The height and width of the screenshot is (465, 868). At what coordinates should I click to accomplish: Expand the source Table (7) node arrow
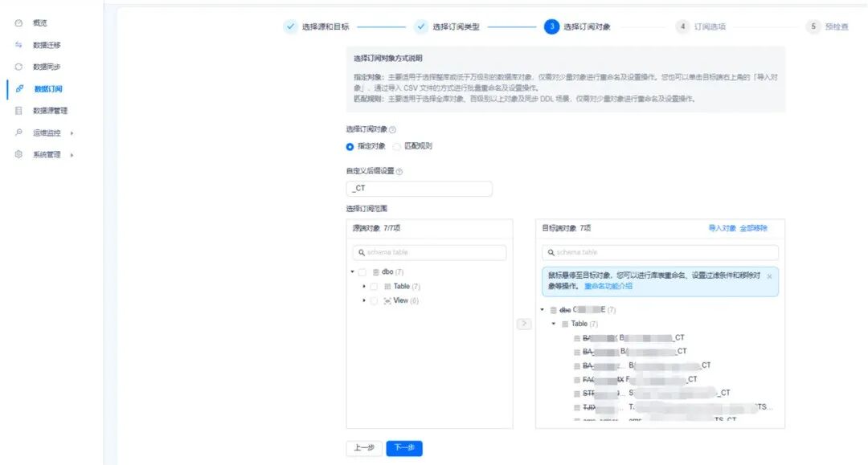click(x=364, y=287)
